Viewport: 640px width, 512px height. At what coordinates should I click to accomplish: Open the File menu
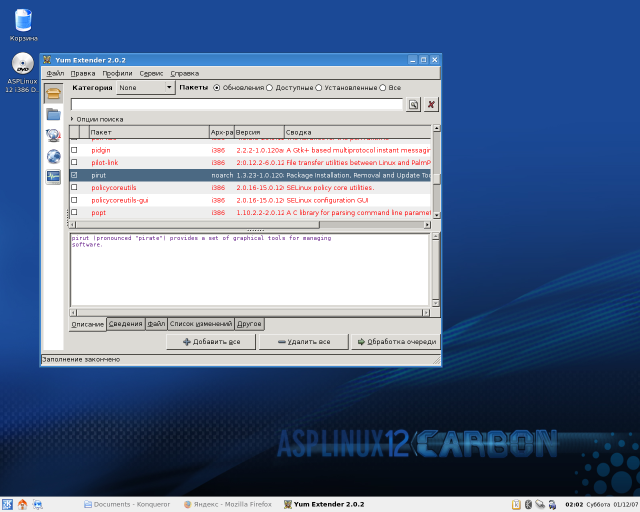point(55,73)
